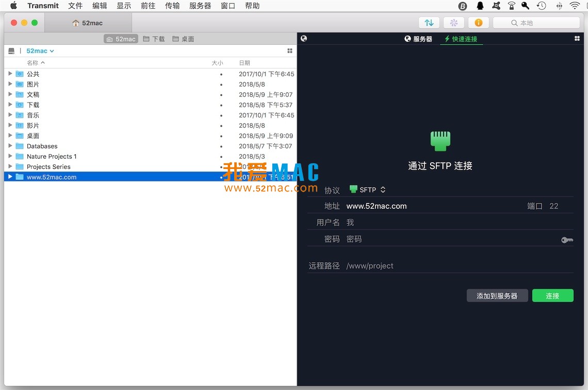
Task: Click the Databases folder icon
Action: pos(20,146)
